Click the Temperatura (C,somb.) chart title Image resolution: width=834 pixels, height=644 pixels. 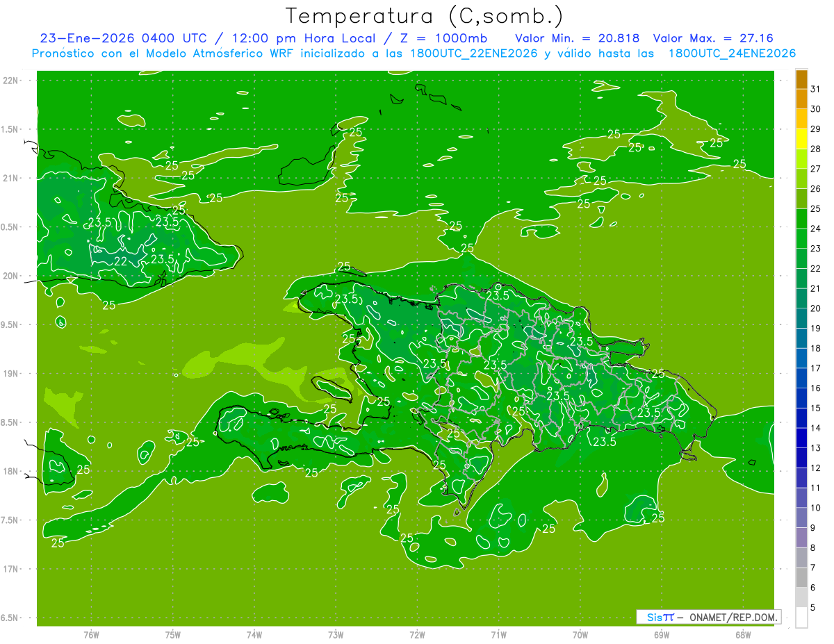point(425,16)
